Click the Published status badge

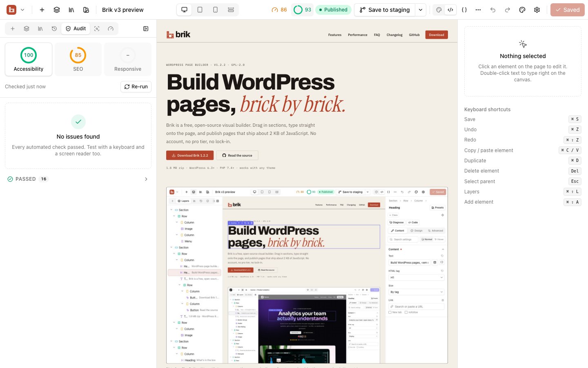click(x=333, y=10)
